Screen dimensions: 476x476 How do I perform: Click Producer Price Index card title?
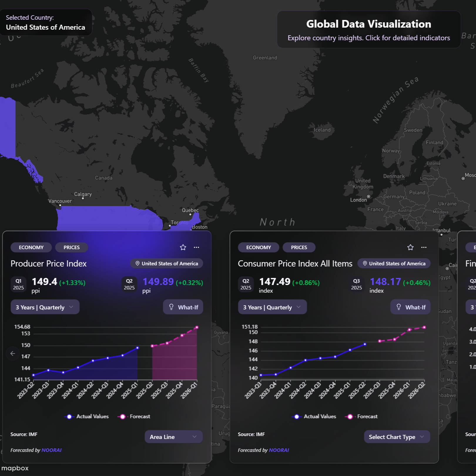[48, 264]
